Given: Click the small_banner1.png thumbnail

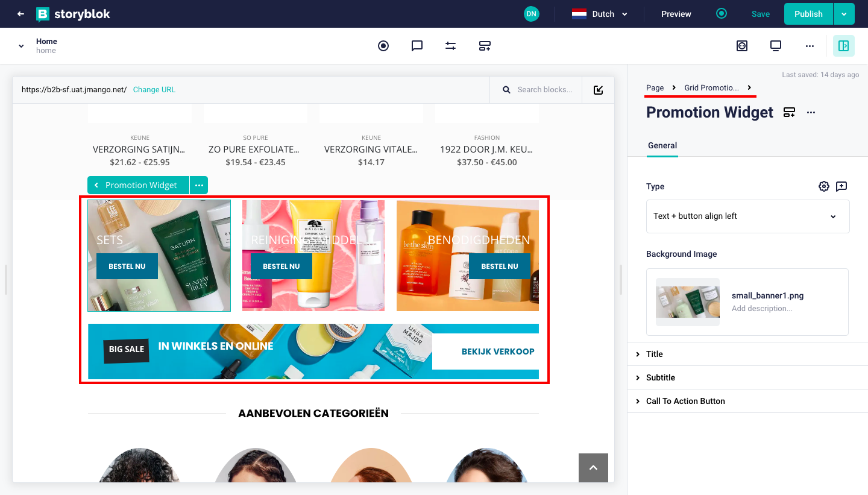Looking at the screenshot, I should click(x=687, y=301).
